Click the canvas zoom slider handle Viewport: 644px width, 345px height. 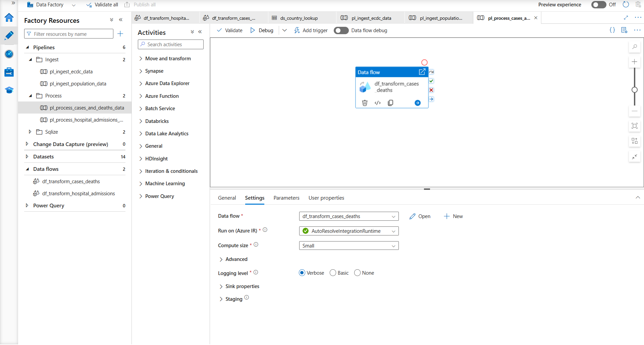click(635, 90)
